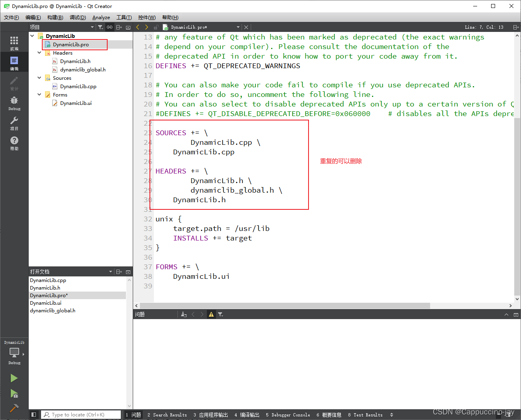
Task: Collapse the Sources folder
Action: (39, 78)
